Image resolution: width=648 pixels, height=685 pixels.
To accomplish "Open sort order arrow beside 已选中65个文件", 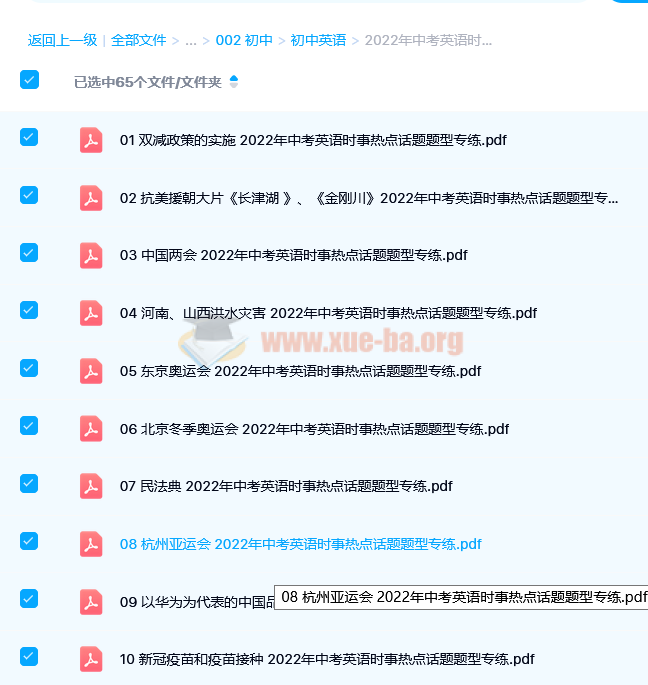I will click(x=234, y=82).
